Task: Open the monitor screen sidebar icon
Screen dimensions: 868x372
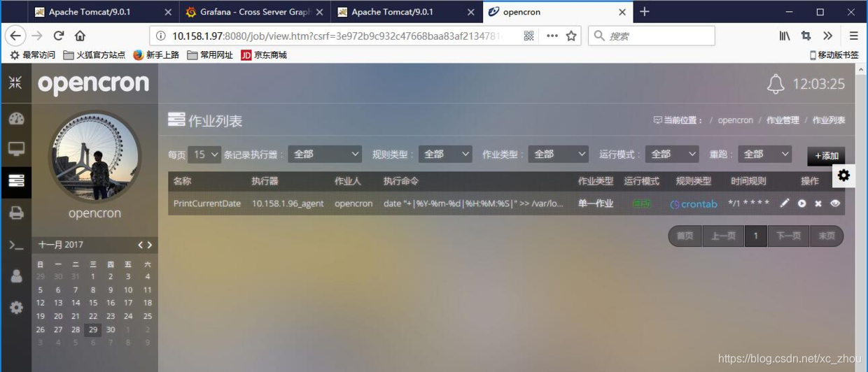Action: [16, 149]
